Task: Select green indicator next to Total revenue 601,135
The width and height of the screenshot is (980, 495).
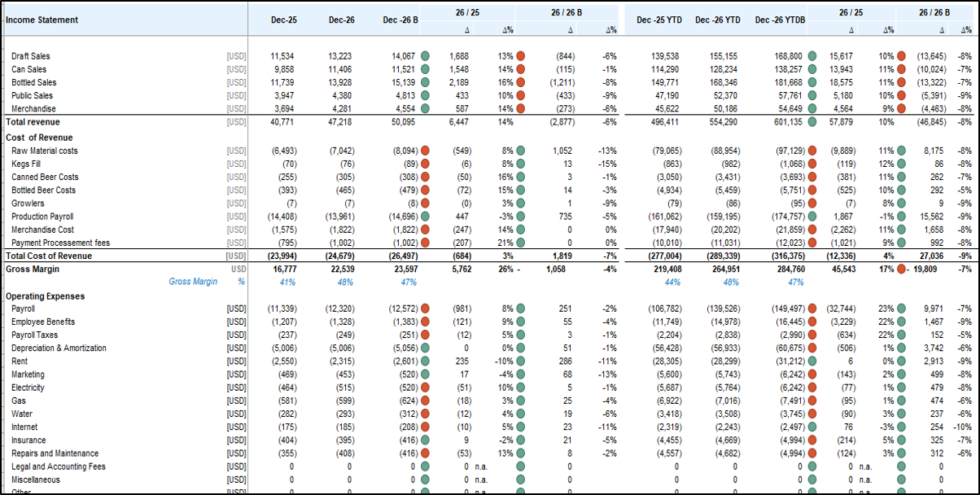Action: click(x=812, y=121)
